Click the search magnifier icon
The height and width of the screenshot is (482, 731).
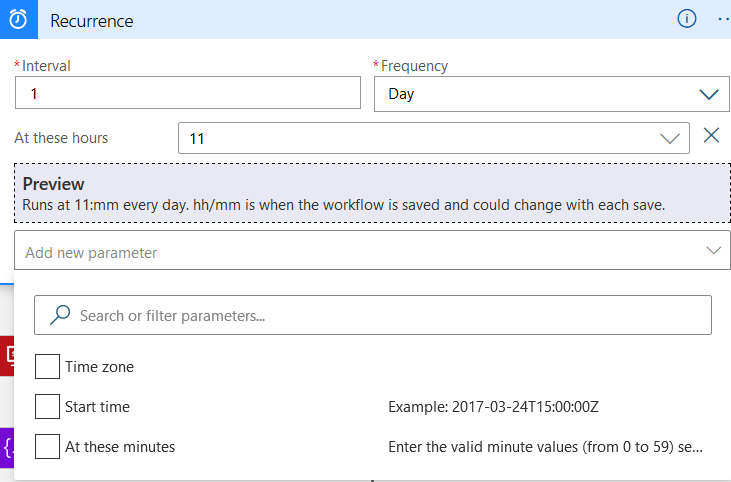click(x=60, y=315)
